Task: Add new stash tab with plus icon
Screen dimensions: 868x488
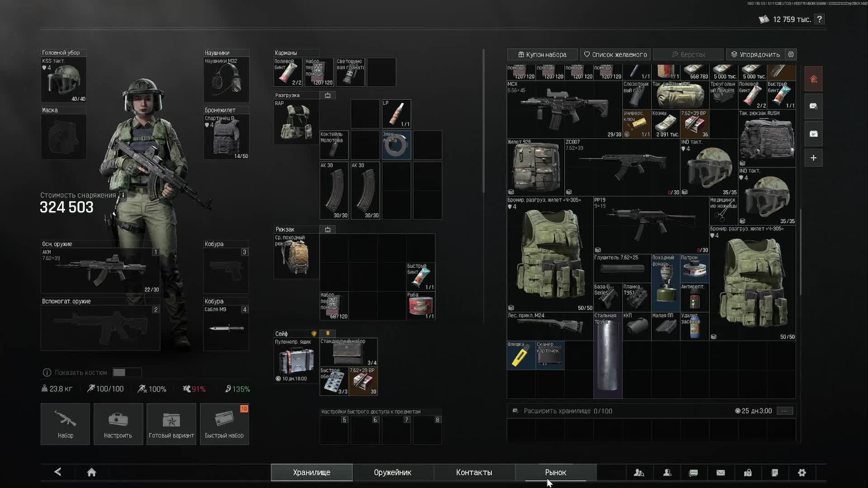Action: point(813,158)
